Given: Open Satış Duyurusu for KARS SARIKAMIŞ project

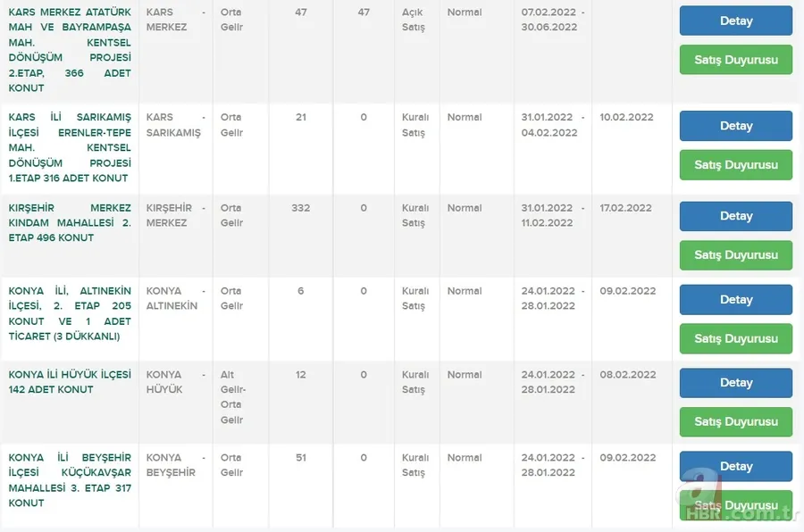Looking at the screenshot, I should (x=735, y=164).
